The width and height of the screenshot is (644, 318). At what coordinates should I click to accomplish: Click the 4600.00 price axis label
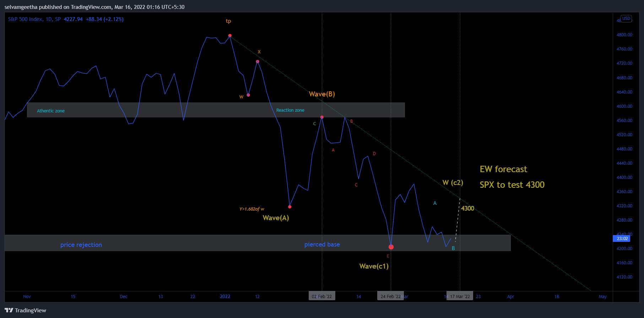point(624,106)
